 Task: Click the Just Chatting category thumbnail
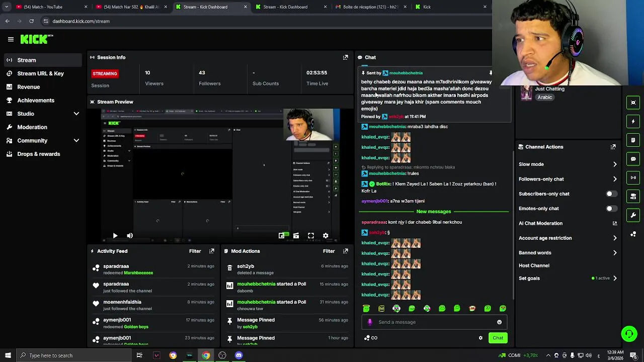click(x=526, y=93)
